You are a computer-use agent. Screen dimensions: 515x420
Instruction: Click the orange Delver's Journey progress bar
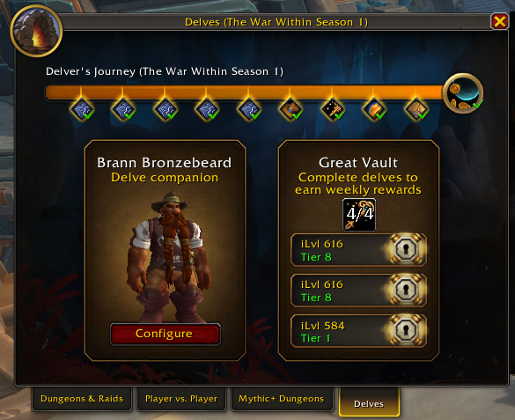point(245,93)
